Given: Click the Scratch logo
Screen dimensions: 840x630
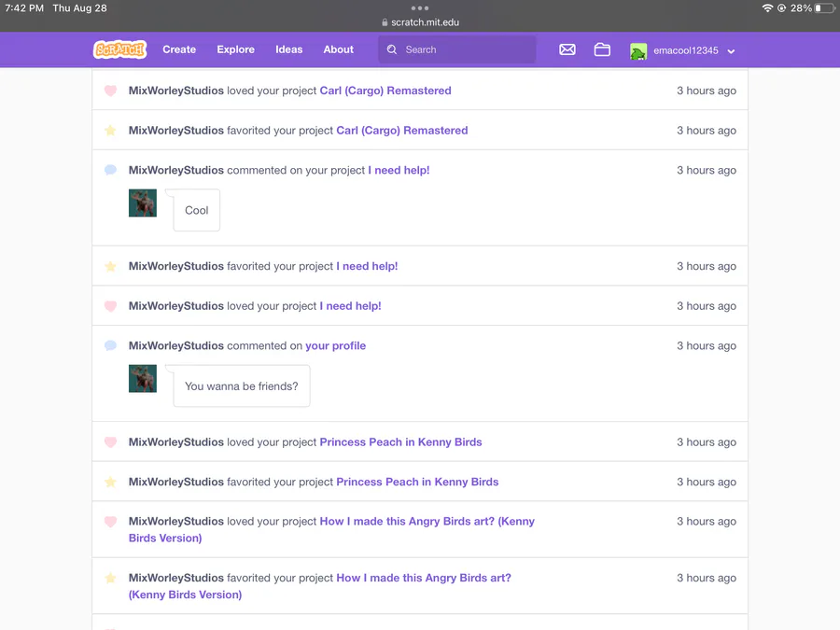Looking at the screenshot, I should 119,49.
